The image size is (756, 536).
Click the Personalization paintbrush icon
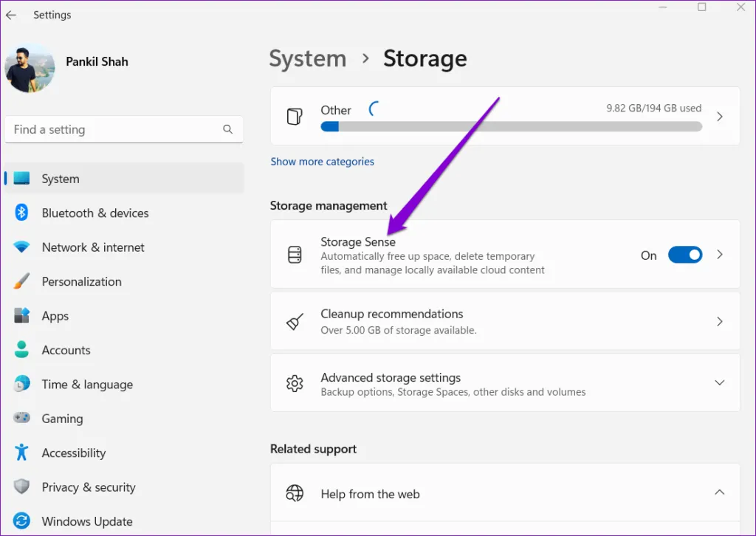click(x=21, y=281)
